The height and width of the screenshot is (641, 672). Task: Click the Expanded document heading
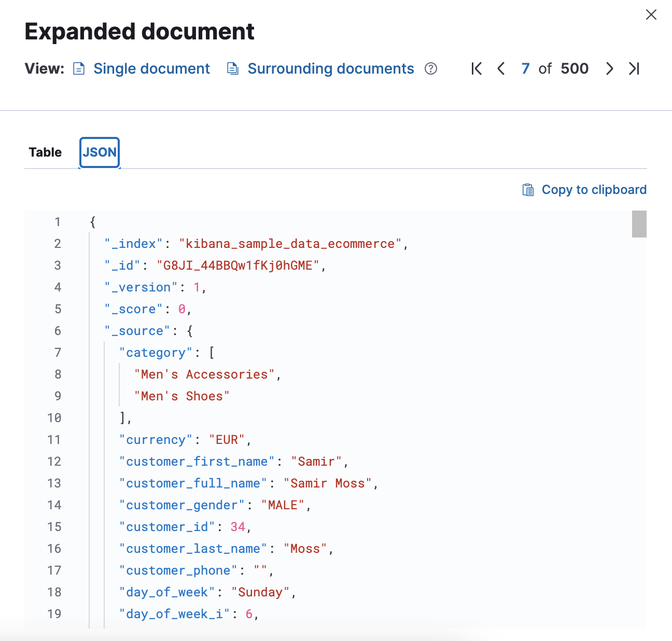coord(139,32)
